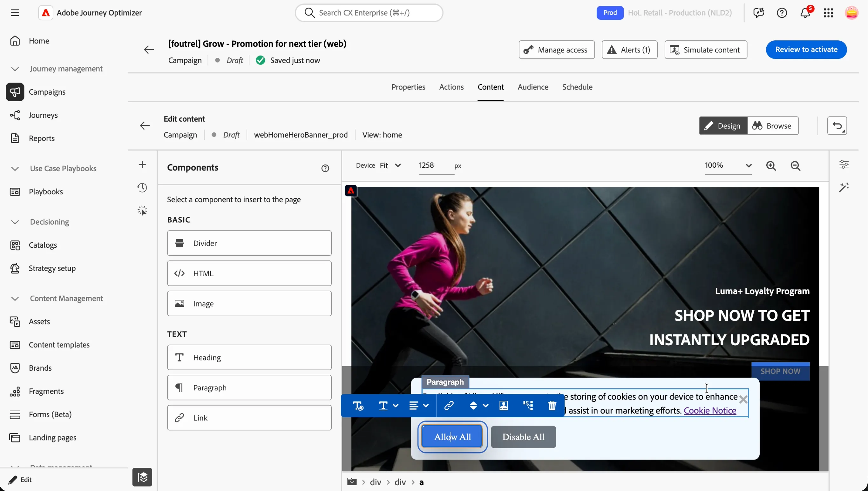Screen dimensions: 868x491
Task: Insert the HTML component
Action: click(x=249, y=273)
